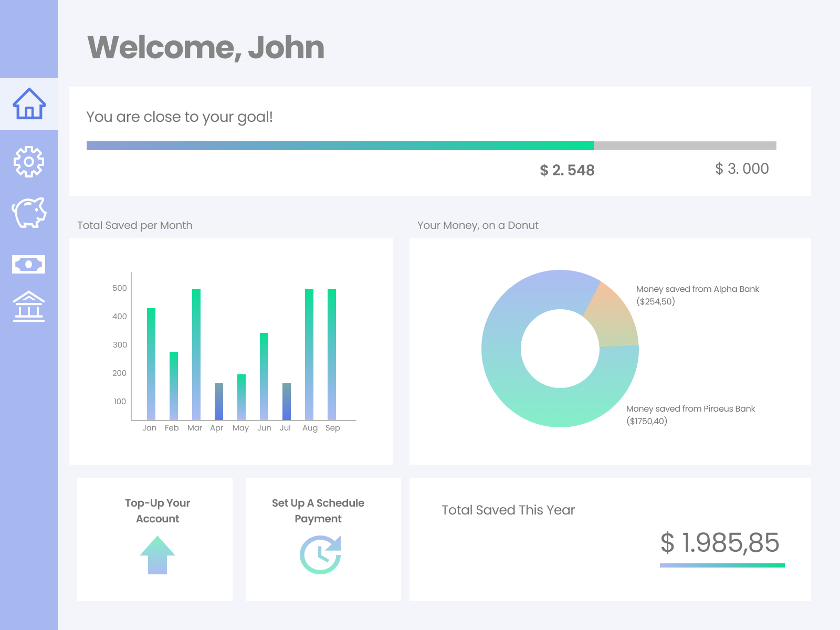Open the Home icon in sidebar
Image resolution: width=840 pixels, height=630 pixels.
29,103
